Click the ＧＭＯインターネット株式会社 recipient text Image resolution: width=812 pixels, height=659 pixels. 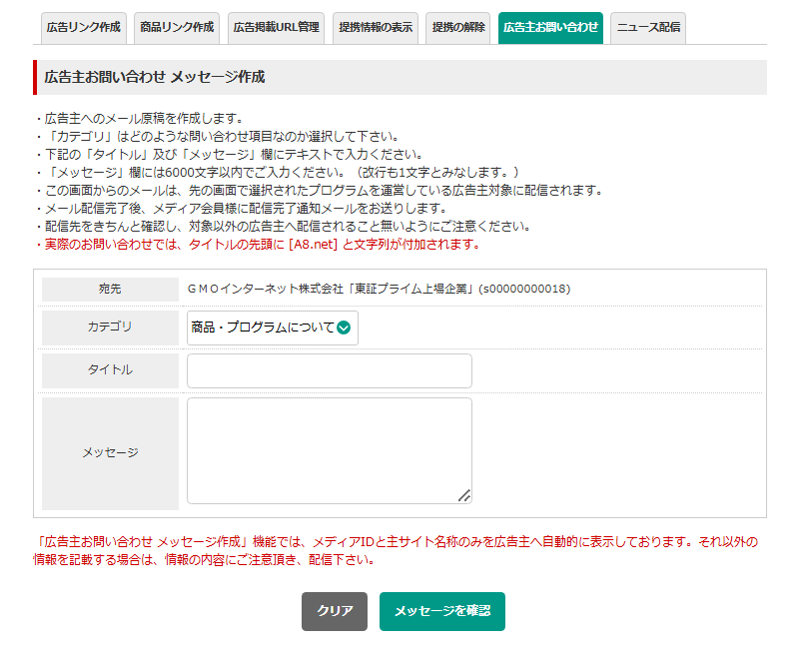click(379, 289)
